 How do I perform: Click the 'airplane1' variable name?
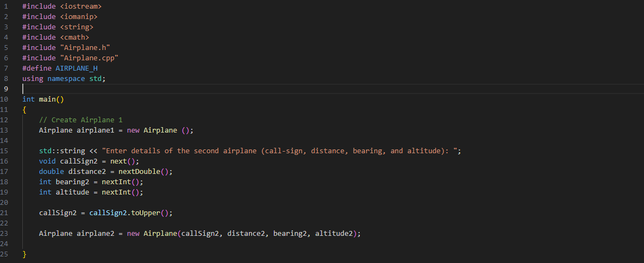coord(95,130)
